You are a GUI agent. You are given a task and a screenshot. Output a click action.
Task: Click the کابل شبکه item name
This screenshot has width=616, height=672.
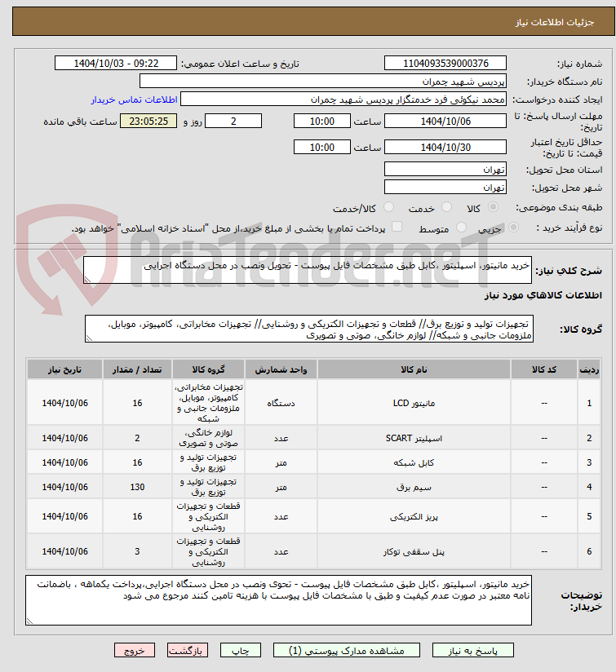[x=414, y=462]
